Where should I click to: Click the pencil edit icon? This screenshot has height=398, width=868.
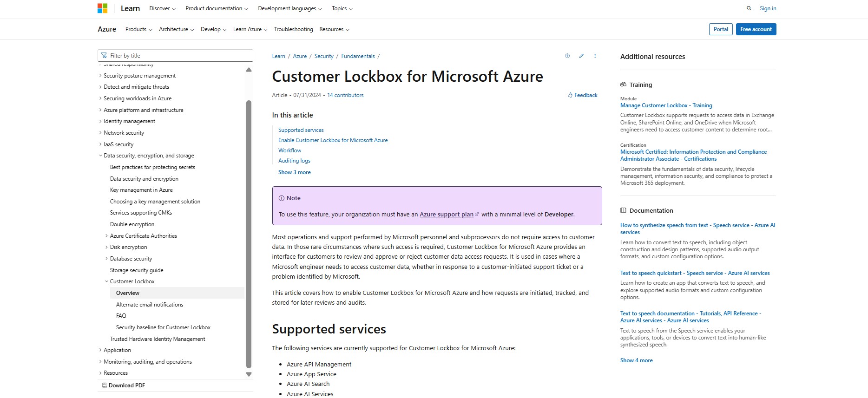point(581,56)
